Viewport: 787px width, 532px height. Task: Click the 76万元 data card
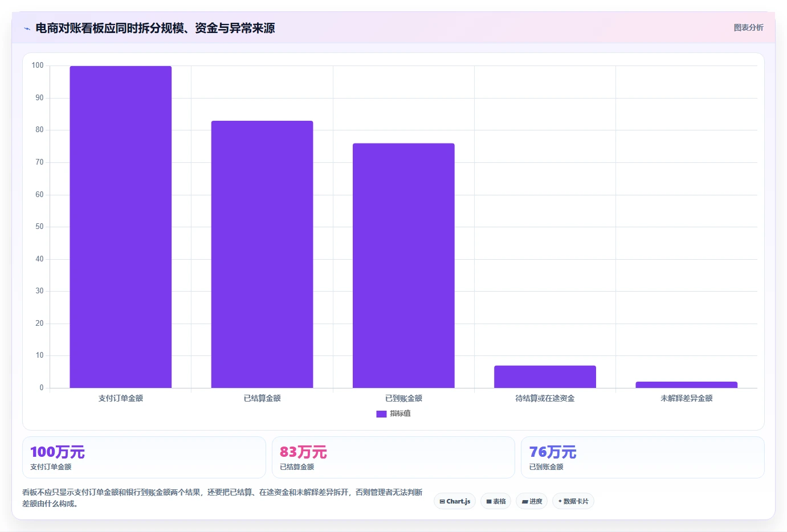[x=643, y=457]
